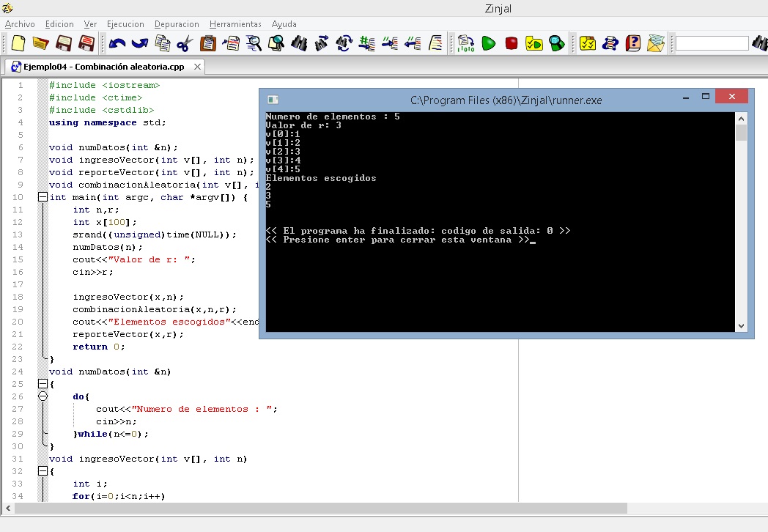Save the current file
The height and width of the screenshot is (532, 768).
(63, 45)
